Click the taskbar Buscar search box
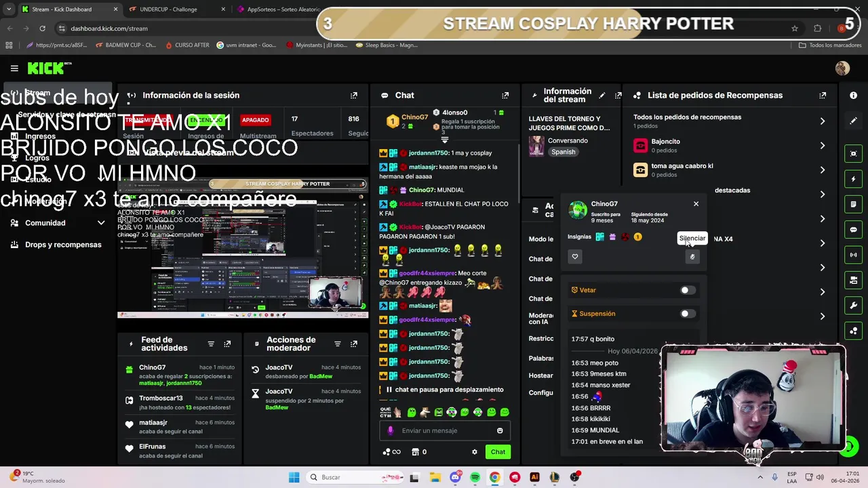This screenshot has height=488, width=868. point(354,477)
